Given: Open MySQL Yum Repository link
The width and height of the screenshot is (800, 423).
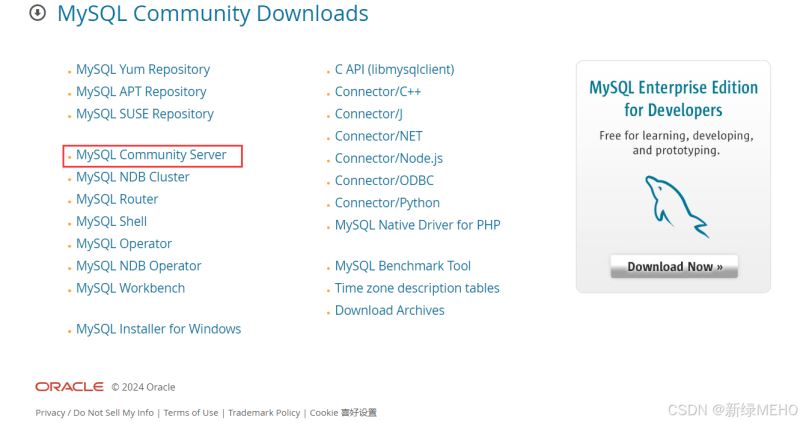Looking at the screenshot, I should [143, 69].
